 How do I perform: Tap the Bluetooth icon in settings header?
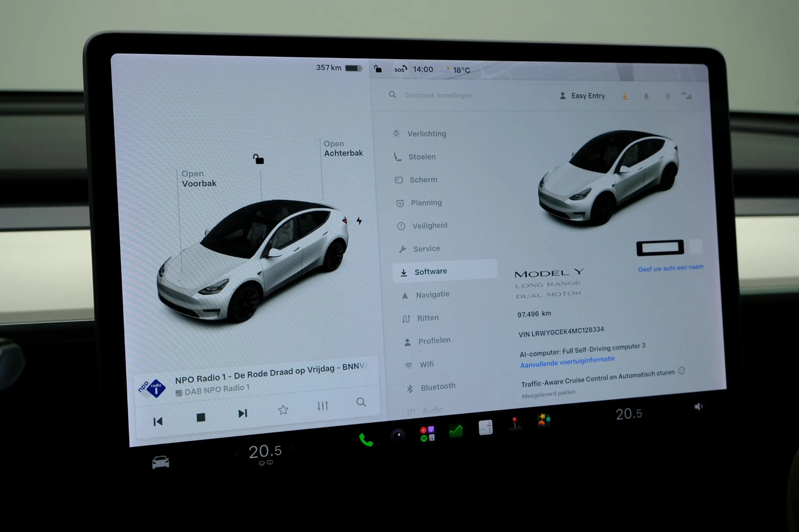click(667, 96)
